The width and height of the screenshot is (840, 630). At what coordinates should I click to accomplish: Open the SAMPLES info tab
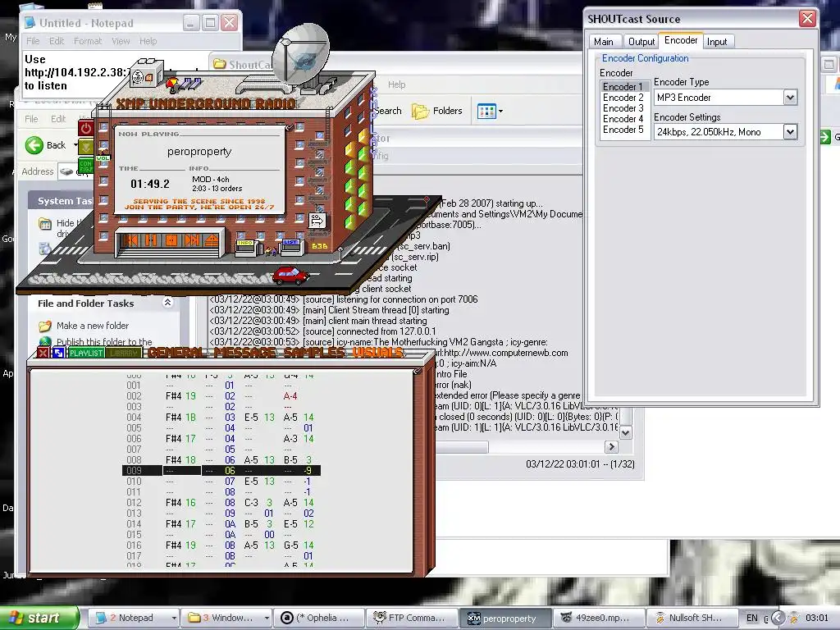pos(314,352)
